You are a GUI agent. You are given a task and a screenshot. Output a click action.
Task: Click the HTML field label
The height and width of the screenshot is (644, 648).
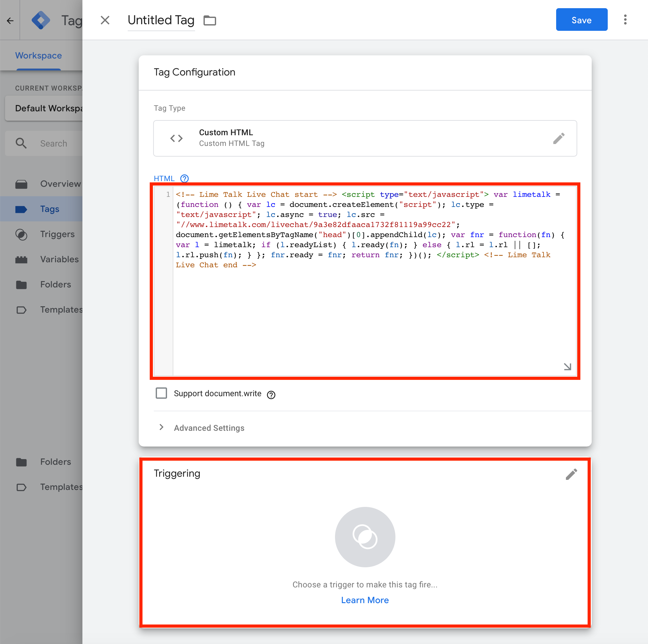coord(164,178)
